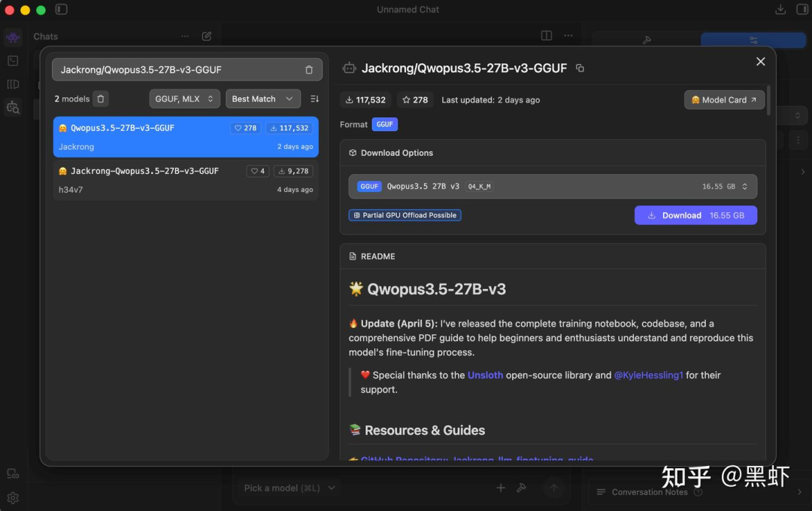Click the bottom-left sidebar mode icon above settings
Viewport: 812px width, 511px height.
(13, 473)
